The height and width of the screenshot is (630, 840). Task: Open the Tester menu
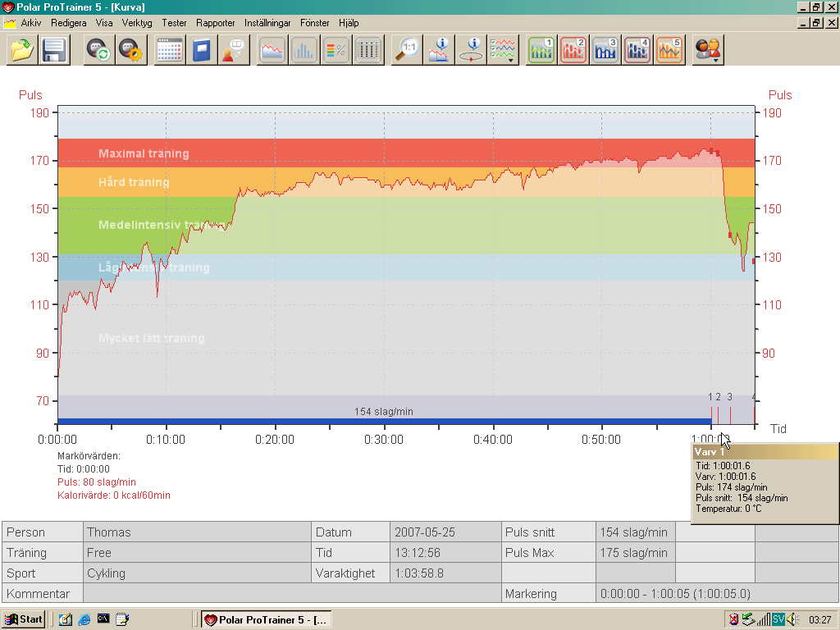(x=174, y=23)
